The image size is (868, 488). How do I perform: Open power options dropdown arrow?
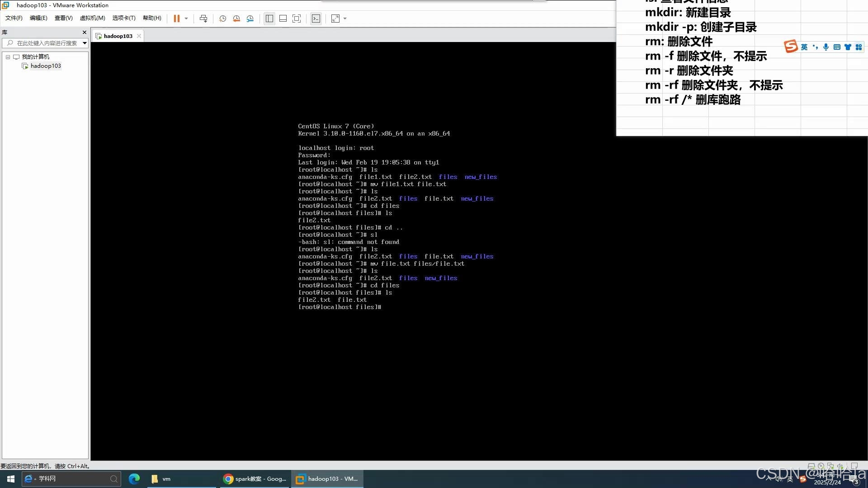186,19
